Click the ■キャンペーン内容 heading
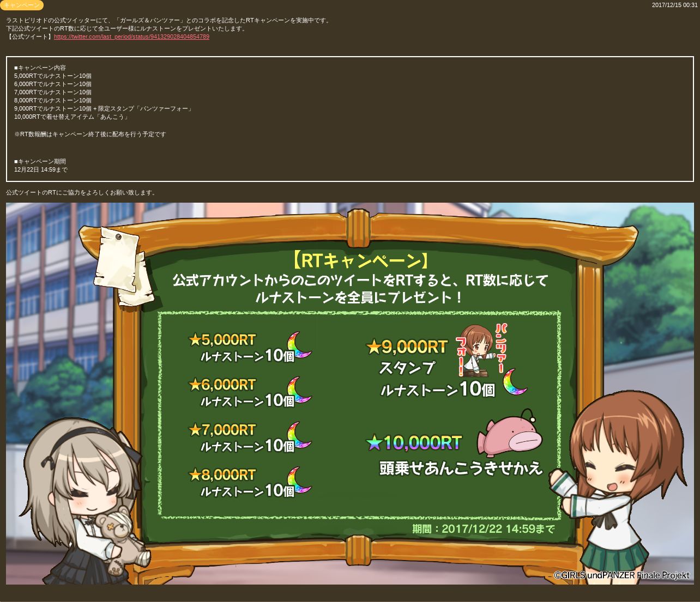The width and height of the screenshot is (700, 602). pos(40,68)
